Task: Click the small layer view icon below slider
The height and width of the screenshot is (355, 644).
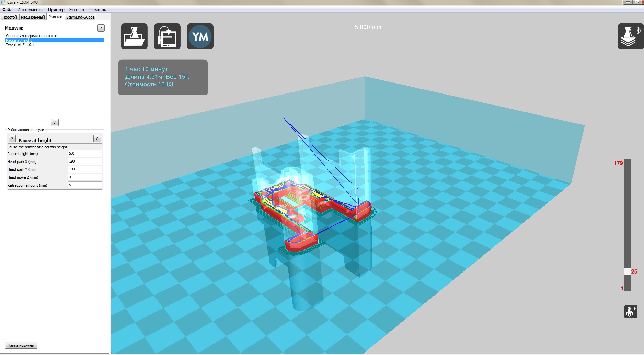Action: coord(631,311)
